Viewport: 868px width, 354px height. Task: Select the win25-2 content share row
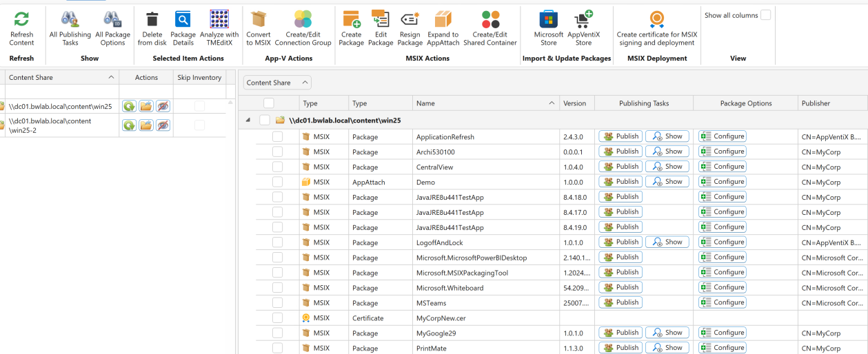[114, 125]
